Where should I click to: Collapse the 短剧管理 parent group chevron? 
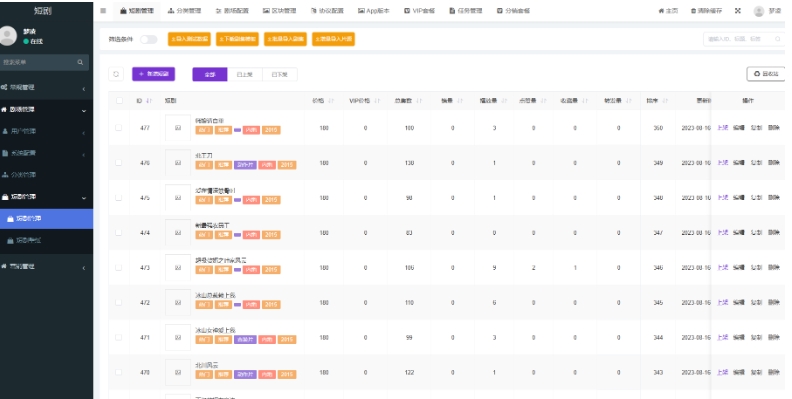(x=84, y=198)
